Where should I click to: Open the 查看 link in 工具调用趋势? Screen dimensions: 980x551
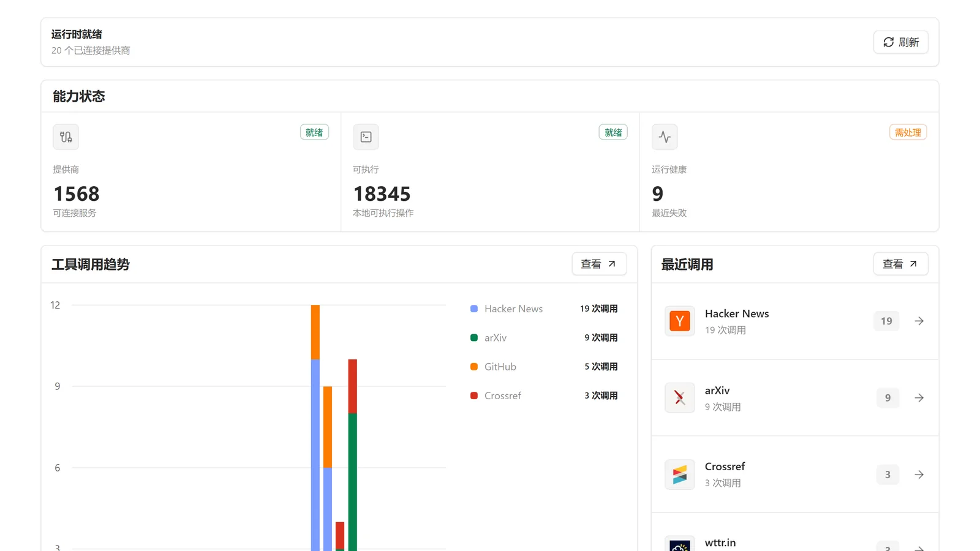(598, 264)
